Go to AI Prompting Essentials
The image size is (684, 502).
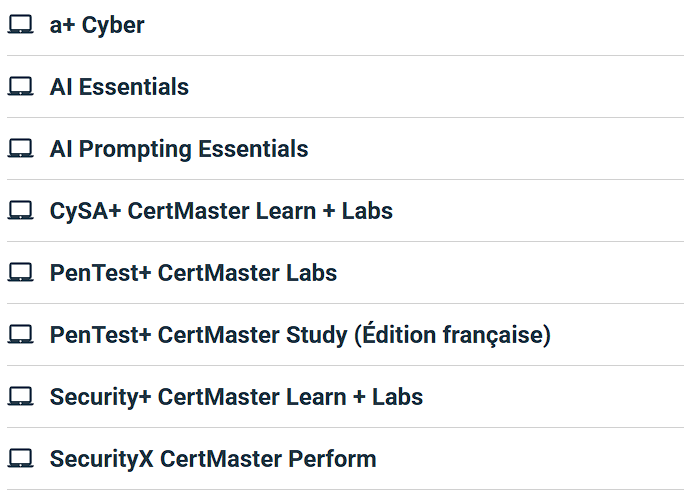click(x=179, y=149)
